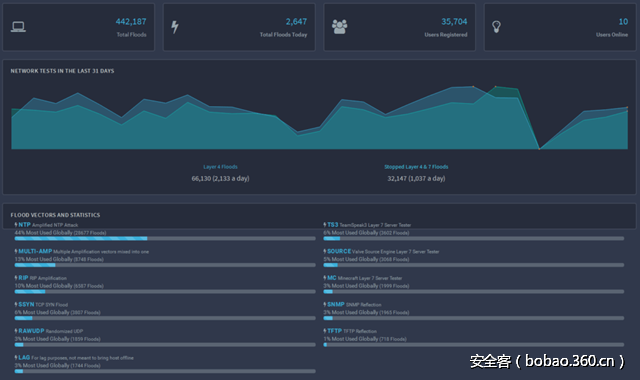Click the 'Total Floods' card label
Screen dimensions: 640x380
pyautogui.click(x=131, y=35)
